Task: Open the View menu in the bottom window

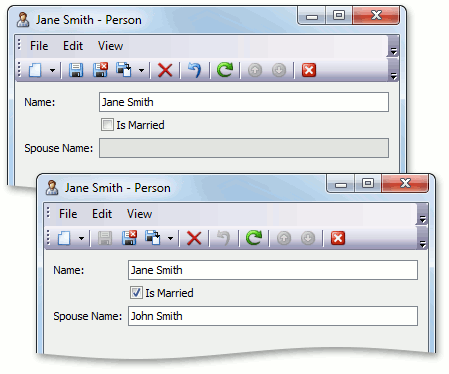Action: click(x=139, y=214)
